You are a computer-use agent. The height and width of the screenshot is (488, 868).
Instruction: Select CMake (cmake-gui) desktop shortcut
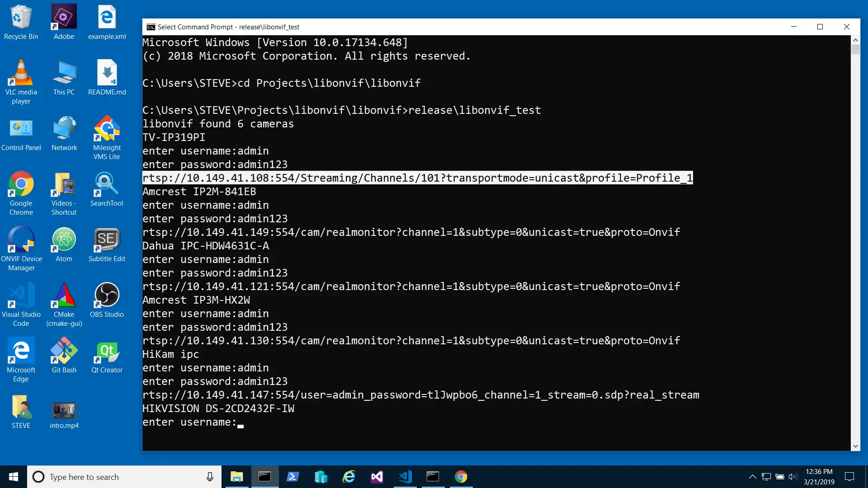[64, 305]
